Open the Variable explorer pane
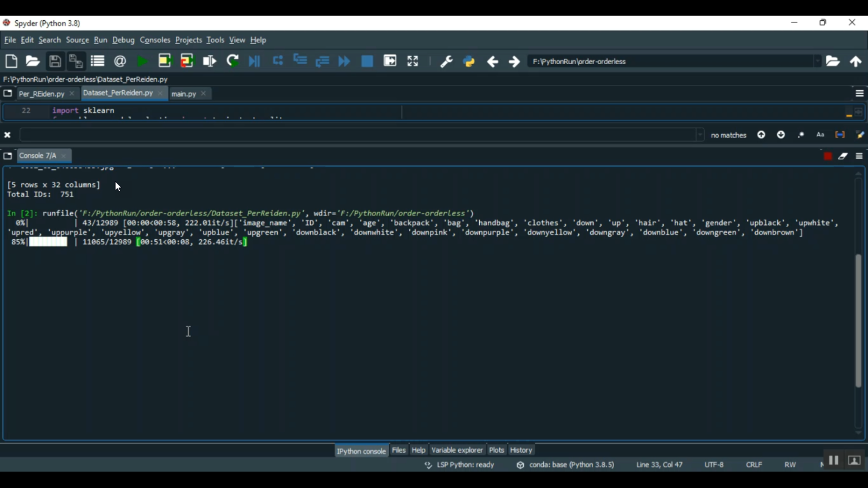 457,450
